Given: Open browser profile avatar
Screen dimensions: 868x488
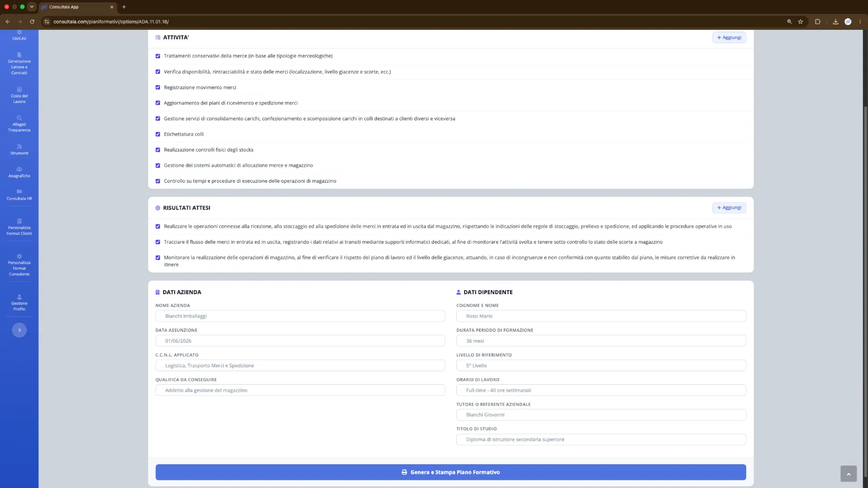Looking at the screenshot, I should (848, 21).
